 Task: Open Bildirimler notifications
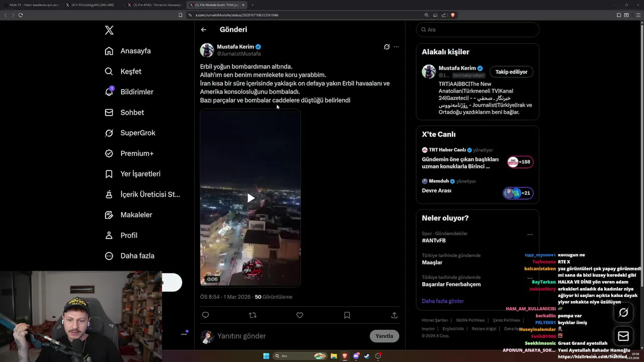(129, 92)
